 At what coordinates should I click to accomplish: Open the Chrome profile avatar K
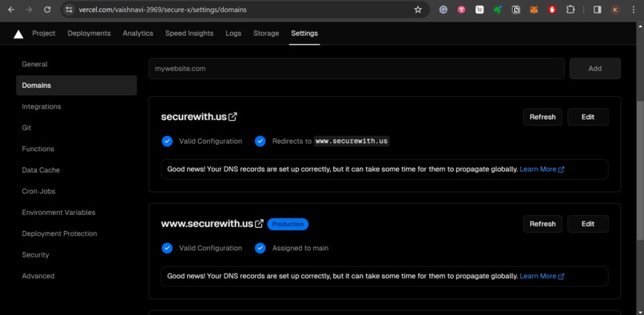(615, 10)
